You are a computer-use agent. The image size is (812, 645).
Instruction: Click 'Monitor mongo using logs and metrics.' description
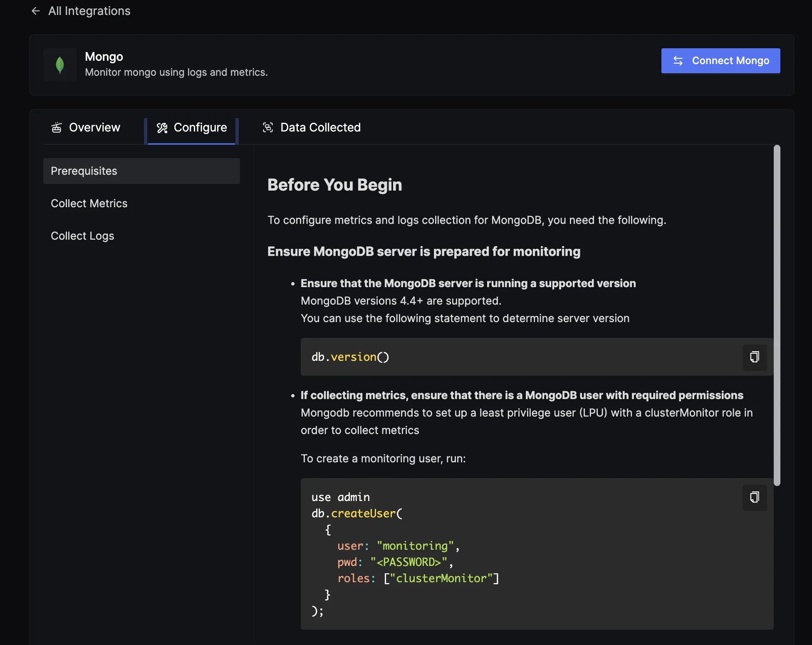tap(176, 72)
